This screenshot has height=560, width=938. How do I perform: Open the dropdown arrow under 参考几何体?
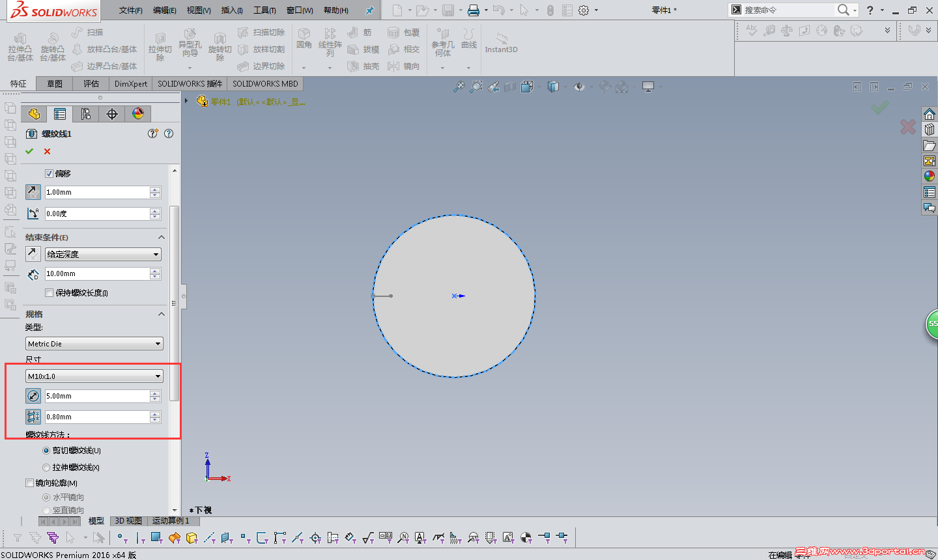pyautogui.click(x=442, y=68)
